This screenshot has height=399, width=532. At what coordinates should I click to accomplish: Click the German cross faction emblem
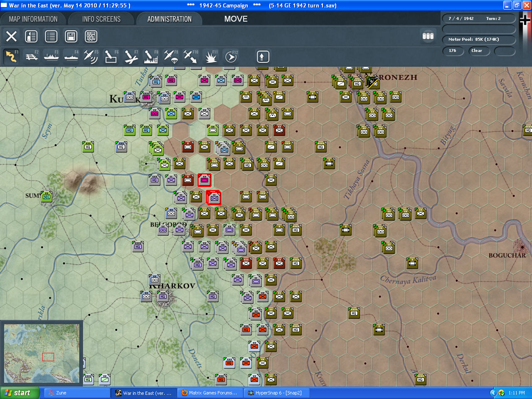click(525, 19)
